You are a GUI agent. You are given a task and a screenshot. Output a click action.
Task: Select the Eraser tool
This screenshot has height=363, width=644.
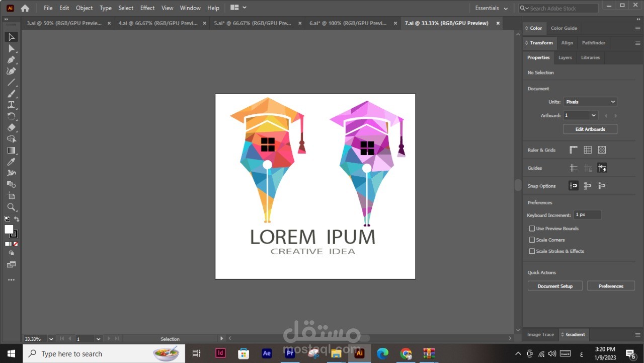coord(11,127)
